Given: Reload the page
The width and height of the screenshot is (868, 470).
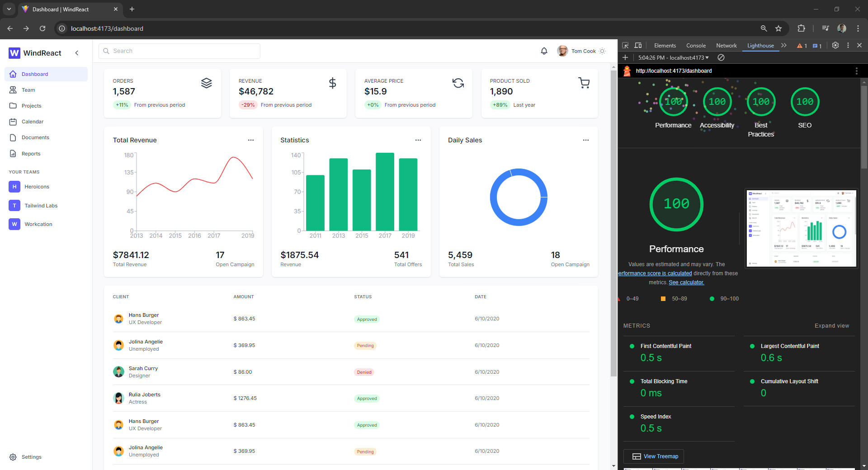Looking at the screenshot, I should click(42, 28).
